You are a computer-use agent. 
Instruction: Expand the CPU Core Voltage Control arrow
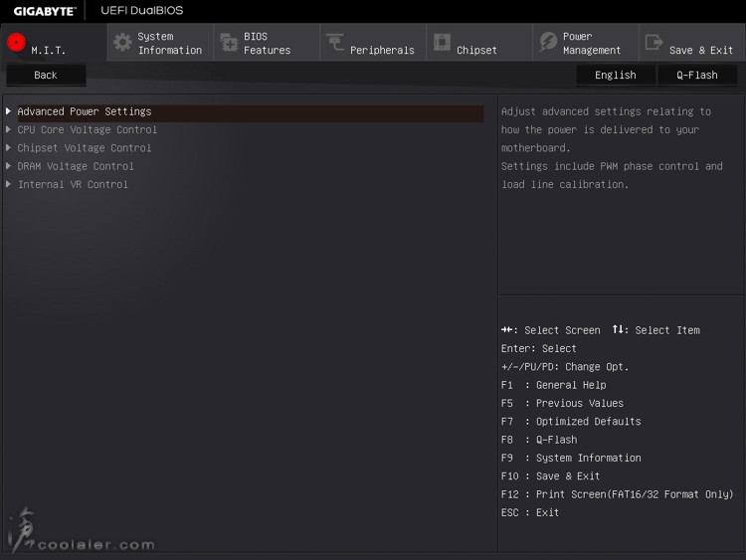(9, 129)
